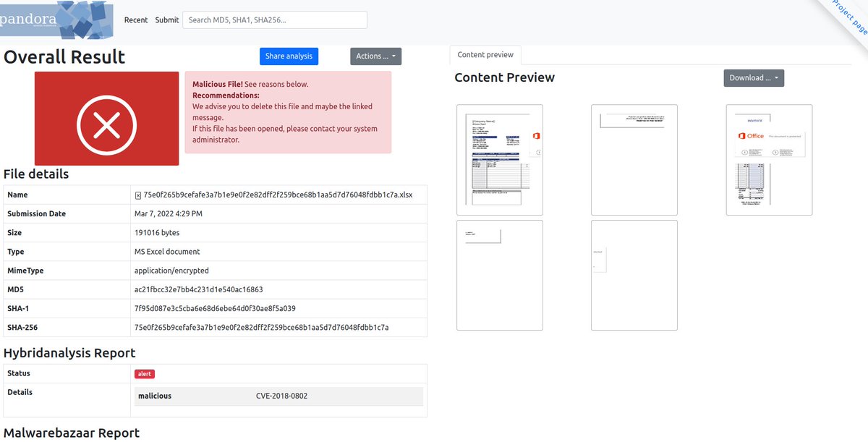Click the submission date Mar 7, 2022 4:29 PM
This screenshot has height=442, width=868.
[169, 214]
